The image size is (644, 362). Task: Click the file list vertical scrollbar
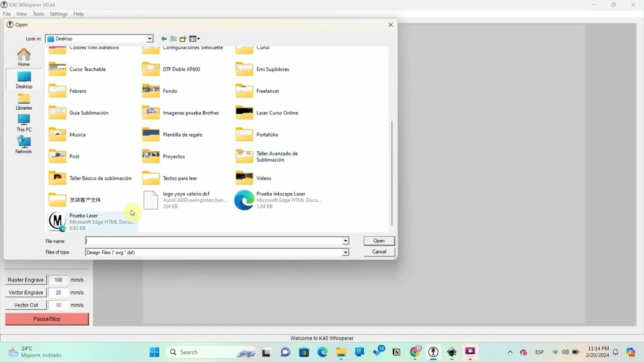(x=391, y=173)
